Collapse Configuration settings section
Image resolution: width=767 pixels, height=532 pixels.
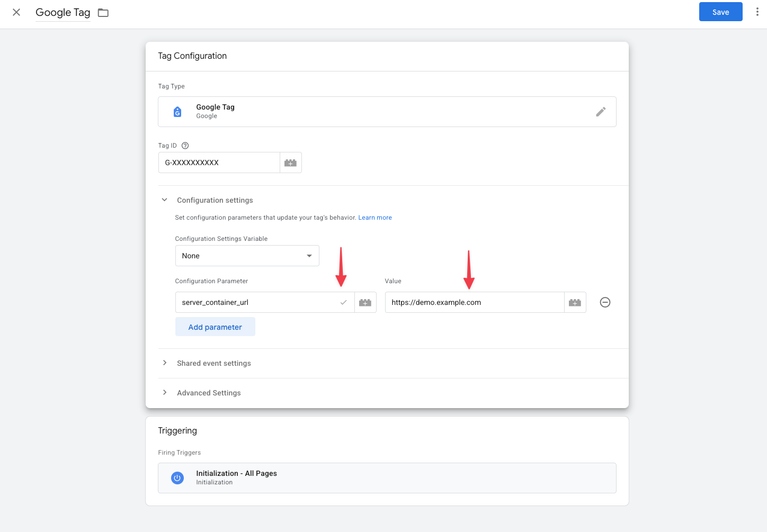[165, 200]
